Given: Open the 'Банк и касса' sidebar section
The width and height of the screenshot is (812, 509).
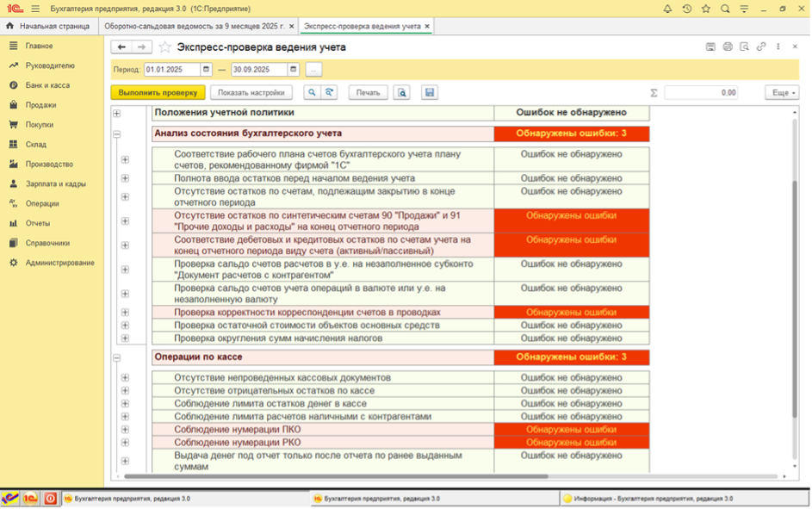Looking at the screenshot, I should point(47,85).
